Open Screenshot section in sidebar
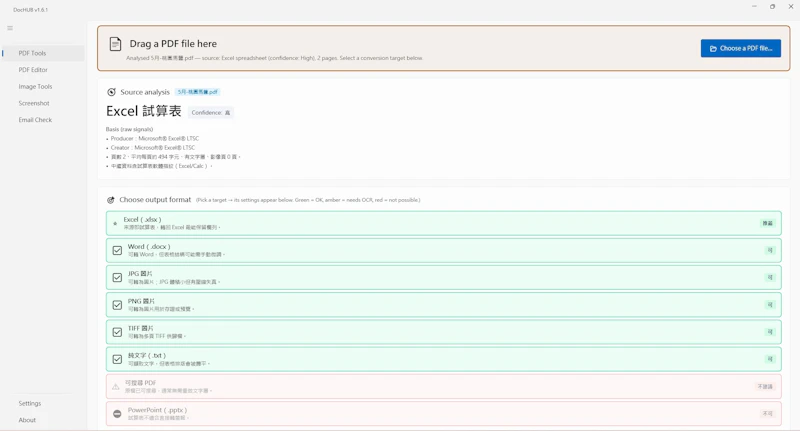800x431 pixels. click(43, 103)
